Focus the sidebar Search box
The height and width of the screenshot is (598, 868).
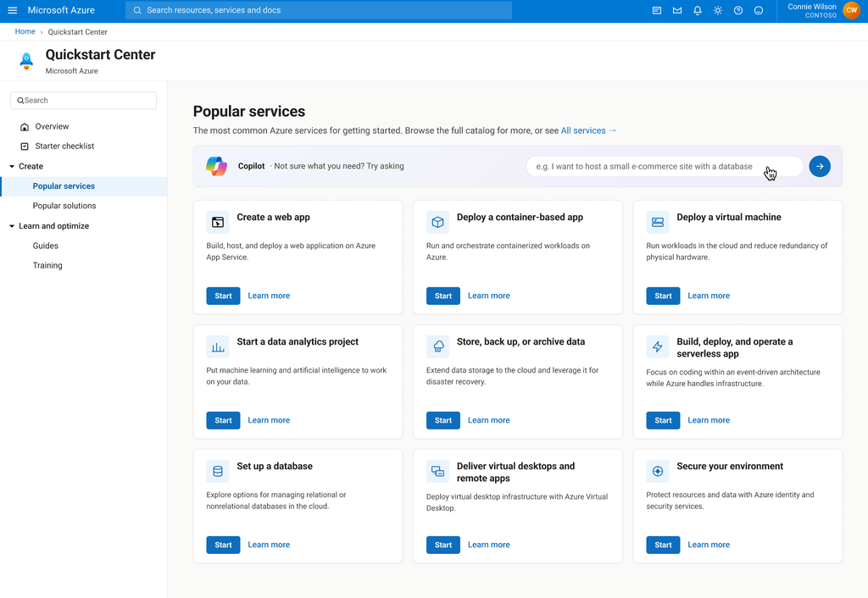point(83,101)
